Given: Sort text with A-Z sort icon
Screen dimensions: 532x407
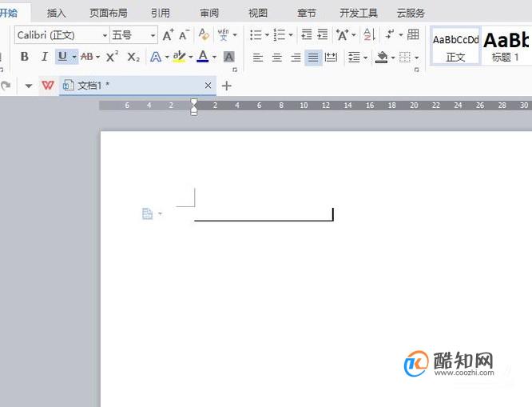Looking at the screenshot, I should coord(369,34).
